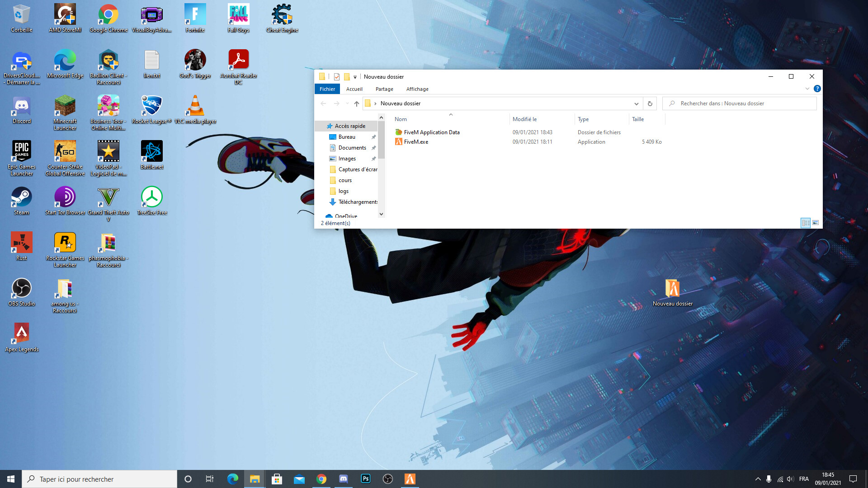Switch to the large icons view layout
Viewport: 868px width, 488px height.
tap(816, 223)
